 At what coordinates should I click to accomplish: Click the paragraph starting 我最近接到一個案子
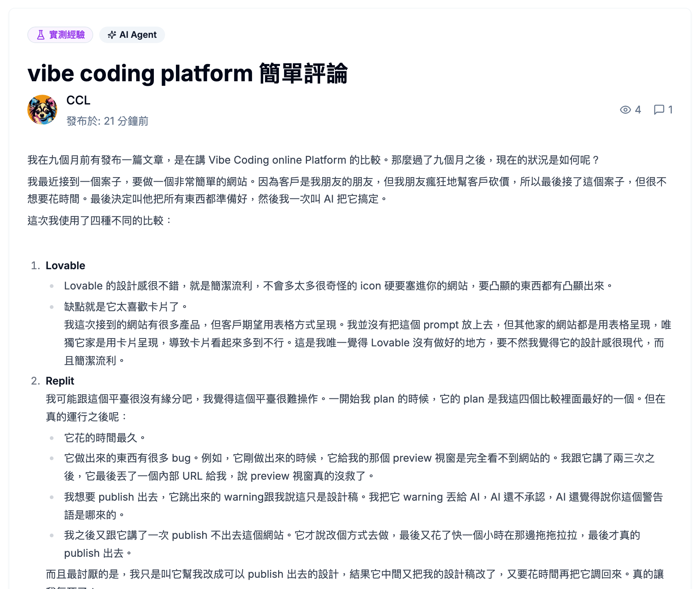pos(347,190)
